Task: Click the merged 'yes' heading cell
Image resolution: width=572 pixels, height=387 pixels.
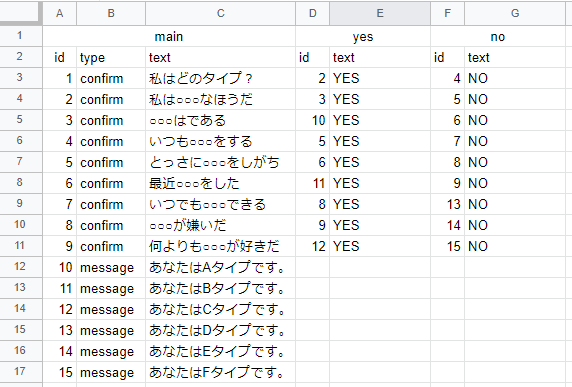Action: [363, 36]
